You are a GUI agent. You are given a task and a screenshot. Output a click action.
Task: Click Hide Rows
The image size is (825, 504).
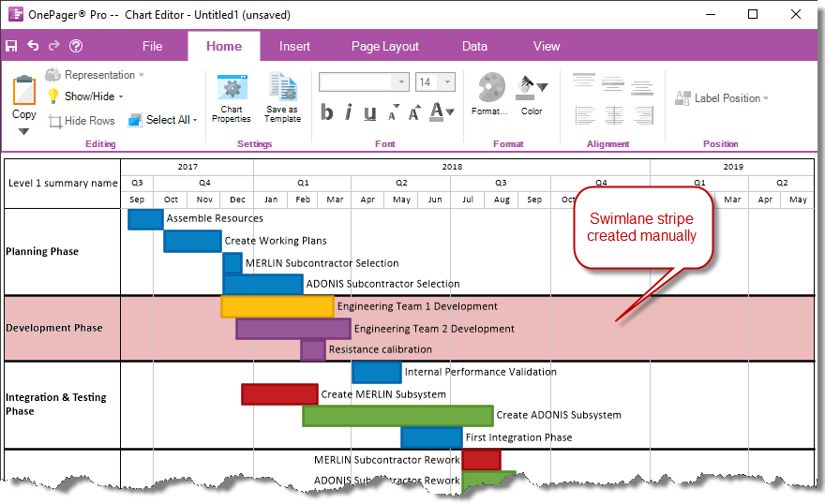(x=82, y=121)
